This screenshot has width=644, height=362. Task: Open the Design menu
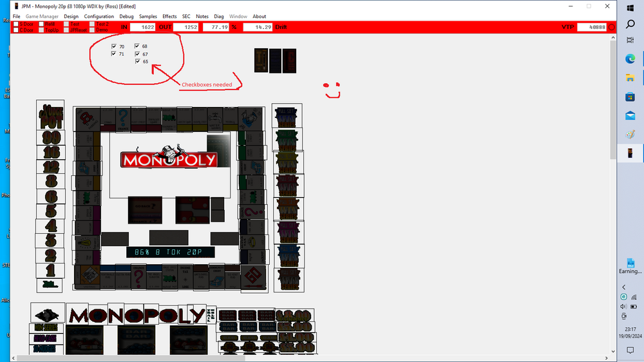(x=71, y=17)
